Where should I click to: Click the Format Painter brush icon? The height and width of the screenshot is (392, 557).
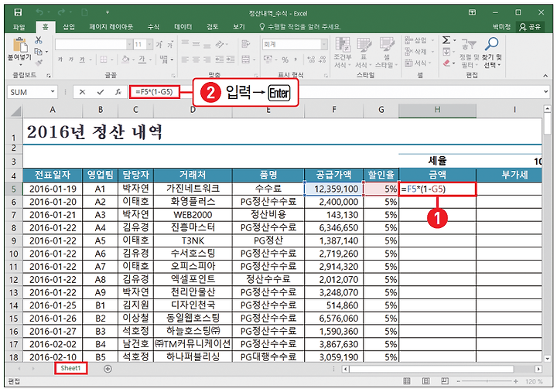pos(39,63)
